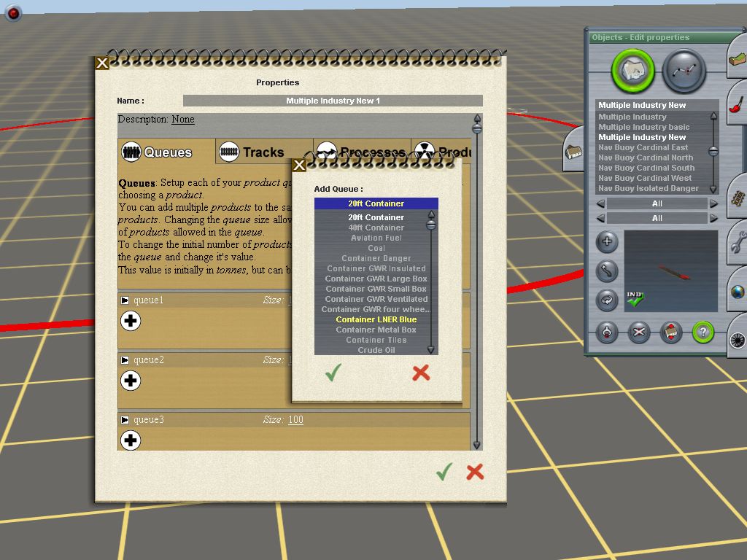Expand queue3 disclosure arrow

click(x=125, y=420)
